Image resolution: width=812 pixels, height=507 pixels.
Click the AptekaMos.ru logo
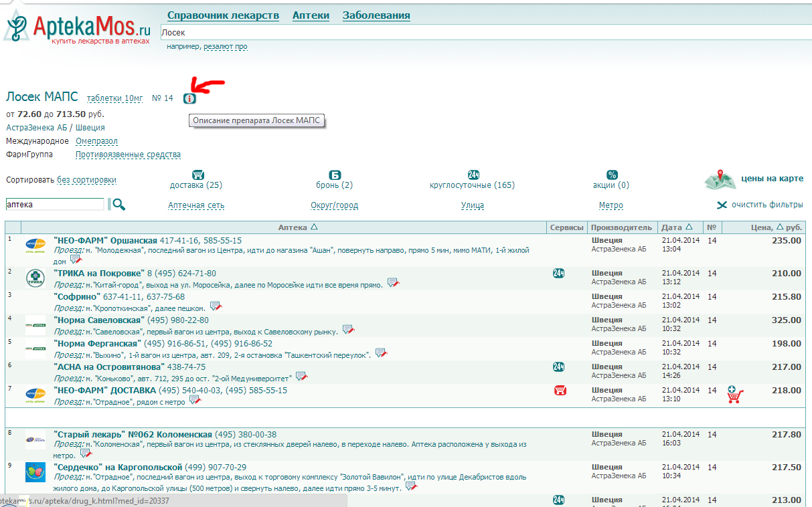[78, 27]
